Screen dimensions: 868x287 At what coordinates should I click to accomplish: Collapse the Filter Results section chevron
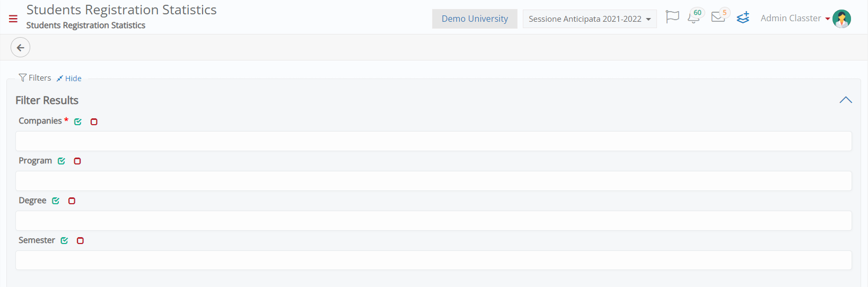[x=846, y=100]
